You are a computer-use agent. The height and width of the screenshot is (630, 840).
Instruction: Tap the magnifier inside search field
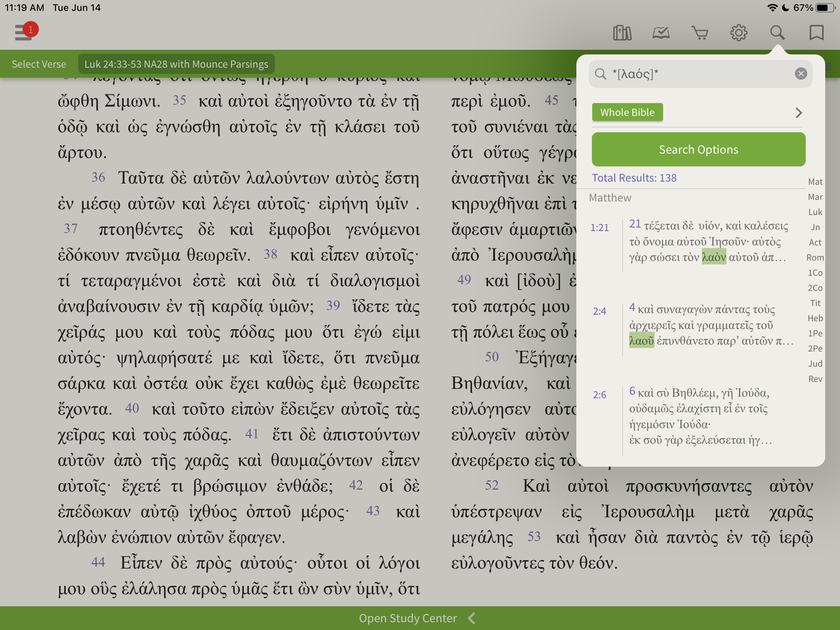[601, 73]
